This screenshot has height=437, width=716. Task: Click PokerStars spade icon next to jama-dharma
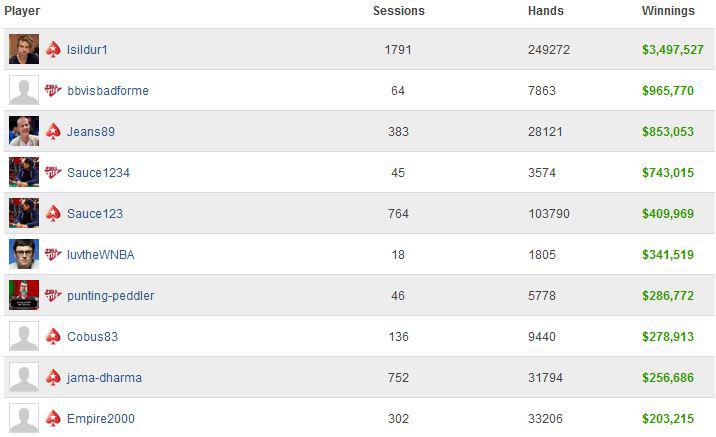coord(53,378)
